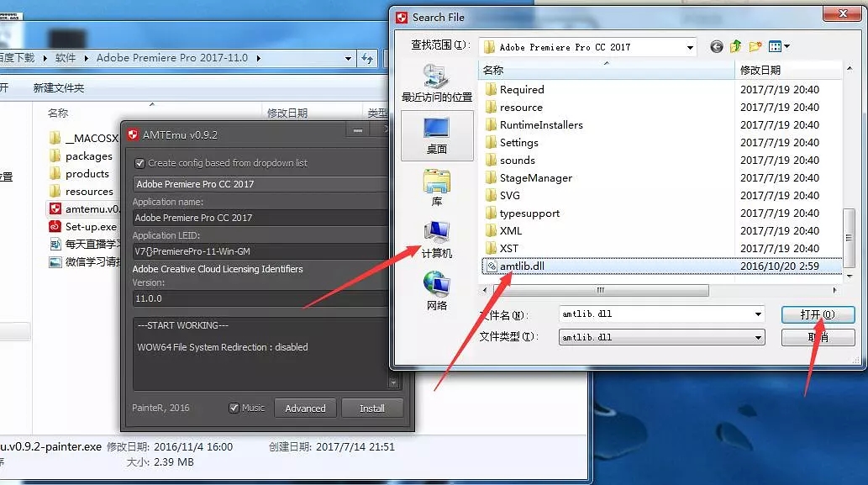Click the vertical scrollbar thumb in file list
Screen dimensions: 868x485
click(x=849, y=238)
